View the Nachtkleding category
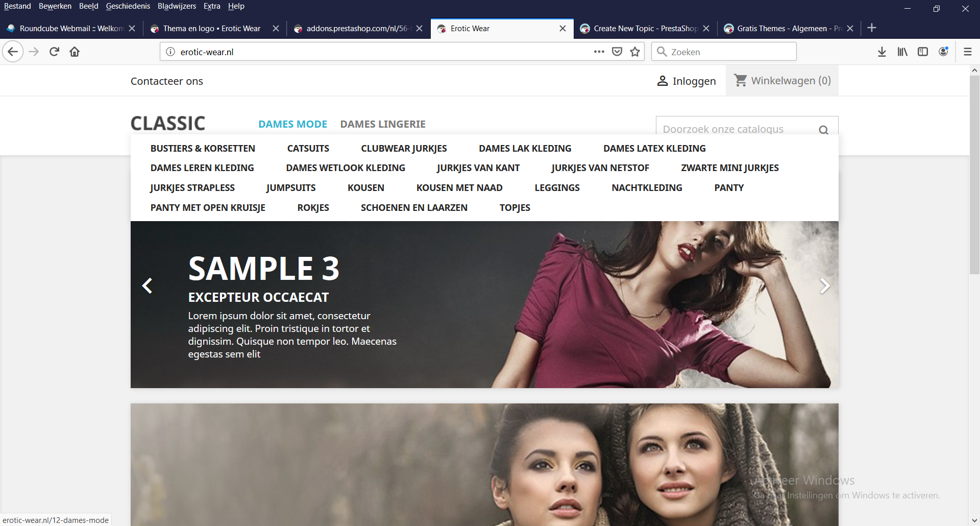 pos(647,188)
